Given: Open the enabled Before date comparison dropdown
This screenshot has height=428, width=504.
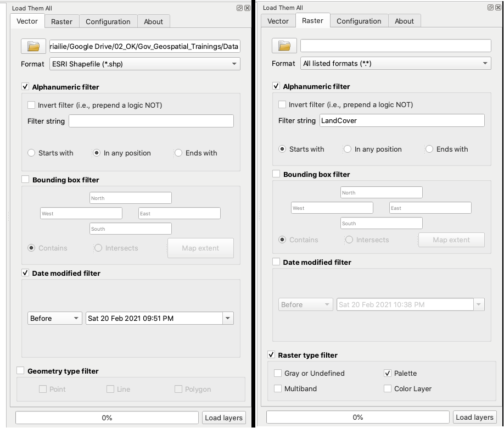Looking at the screenshot, I should click(x=55, y=318).
